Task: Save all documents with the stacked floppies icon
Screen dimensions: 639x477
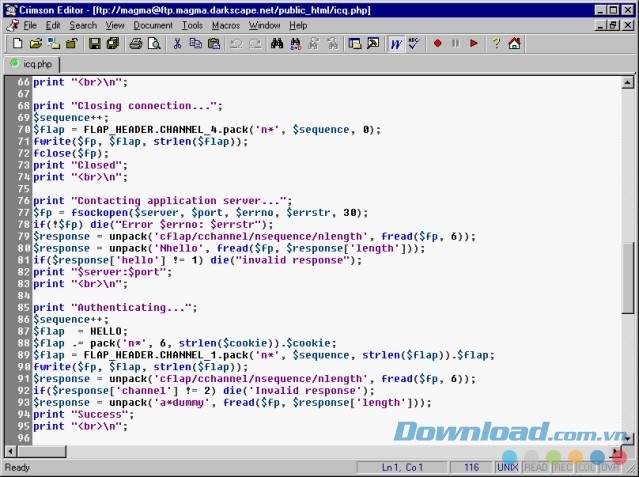Action: pyautogui.click(x=112, y=43)
